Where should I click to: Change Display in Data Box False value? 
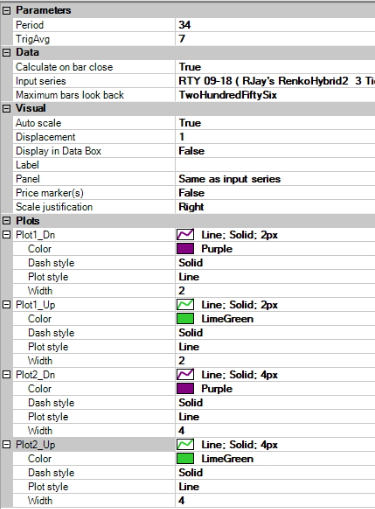[x=275, y=151]
